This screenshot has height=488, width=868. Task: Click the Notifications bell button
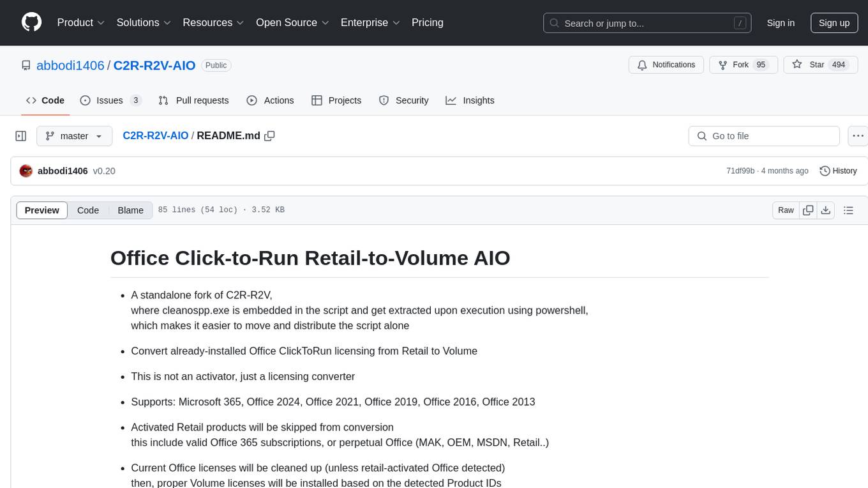pos(666,65)
